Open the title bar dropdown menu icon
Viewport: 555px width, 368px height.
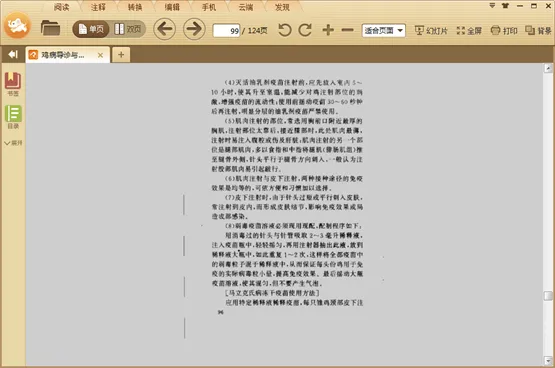(x=492, y=6)
